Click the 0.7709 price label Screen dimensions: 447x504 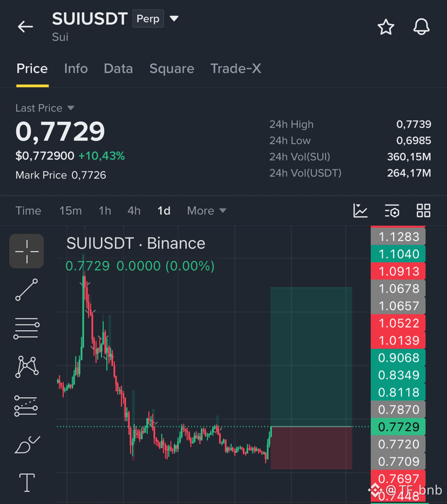398,461
